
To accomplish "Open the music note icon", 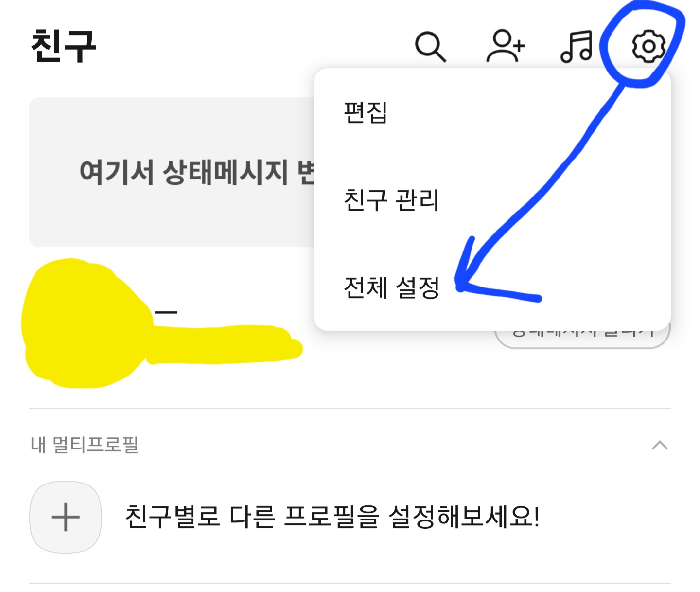I will coord(577,47).
